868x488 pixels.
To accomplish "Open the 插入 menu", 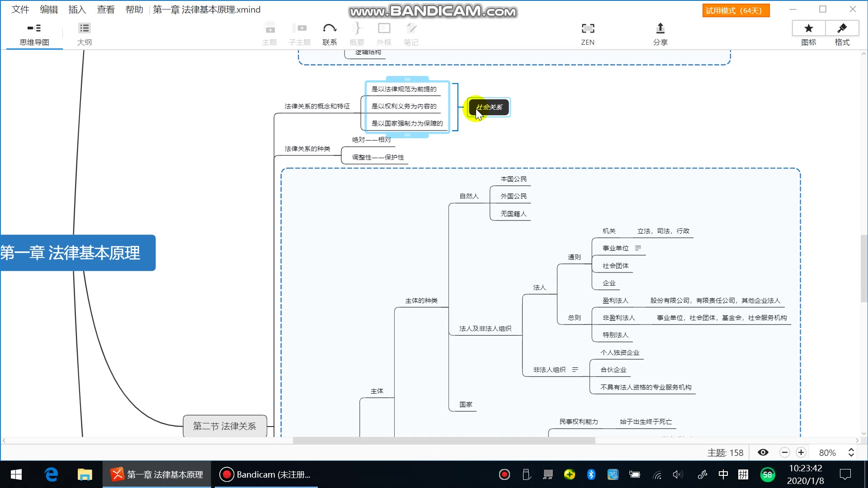I will point(77,9).
